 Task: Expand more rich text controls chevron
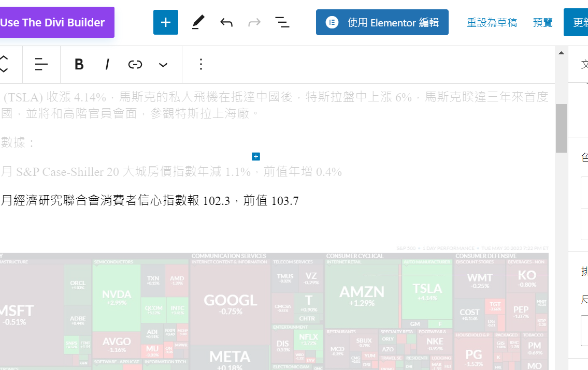point(163,65)
